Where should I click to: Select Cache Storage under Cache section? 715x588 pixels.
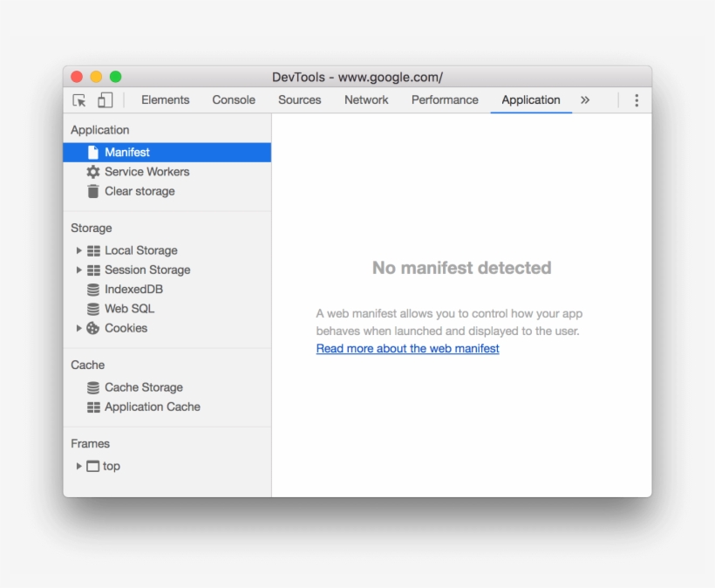(x=144, y=387)
